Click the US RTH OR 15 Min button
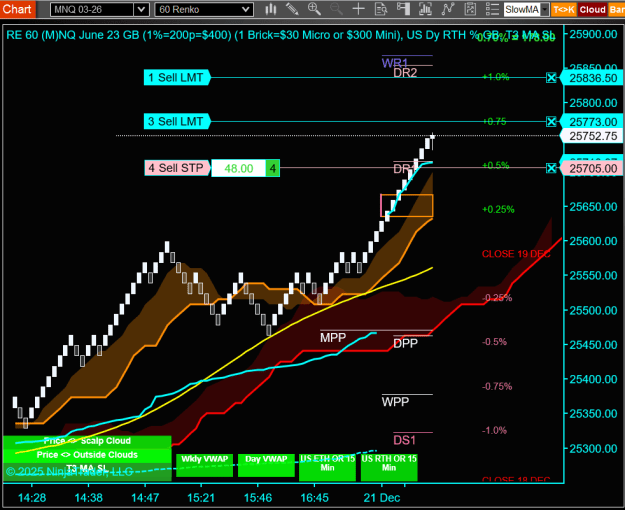 tap(389, 465)
